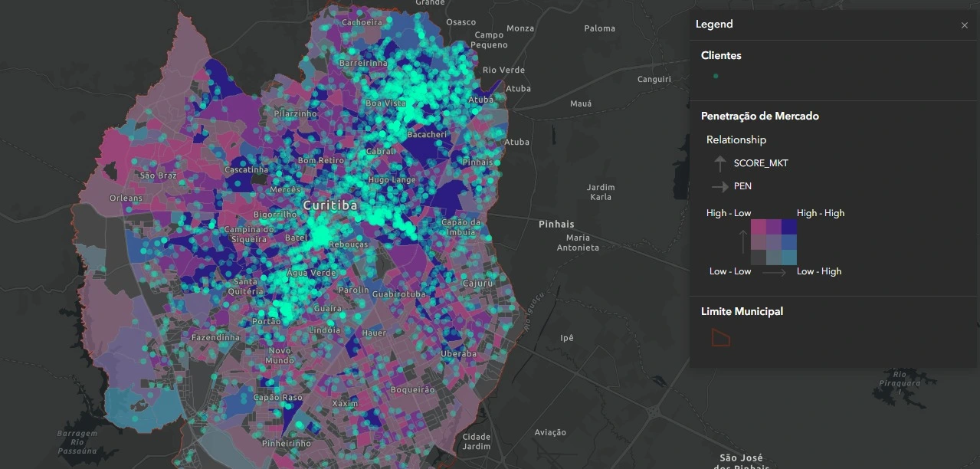The height and width of the screenshot is (469, 980).
Task: Click the Penetração de Mercado heading
Action: point(760,116)
